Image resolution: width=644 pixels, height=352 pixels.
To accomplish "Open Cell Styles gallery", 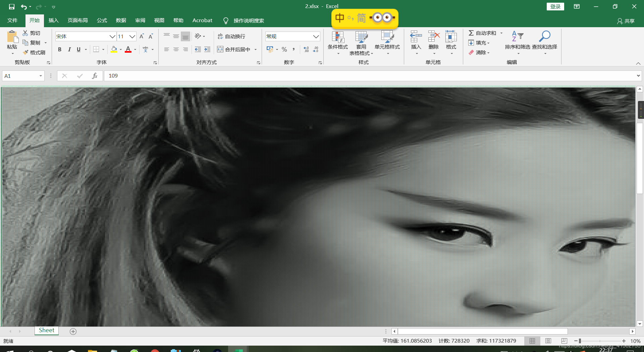I will tap(387, 43).
